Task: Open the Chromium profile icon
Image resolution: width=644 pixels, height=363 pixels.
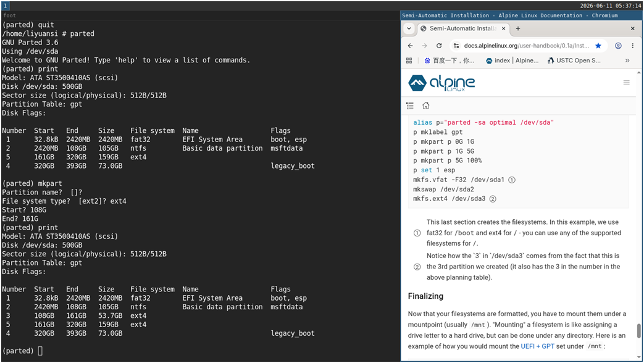Action: [x=617, y=46]
